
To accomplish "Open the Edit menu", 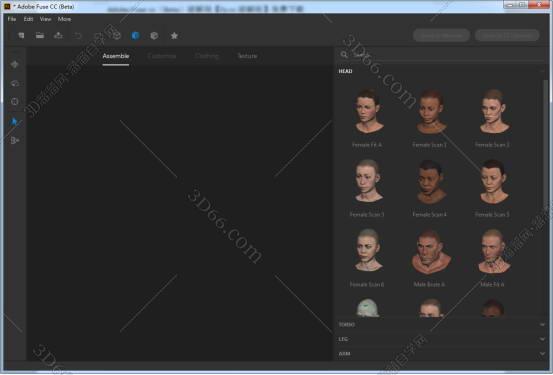I will [28, 19].
